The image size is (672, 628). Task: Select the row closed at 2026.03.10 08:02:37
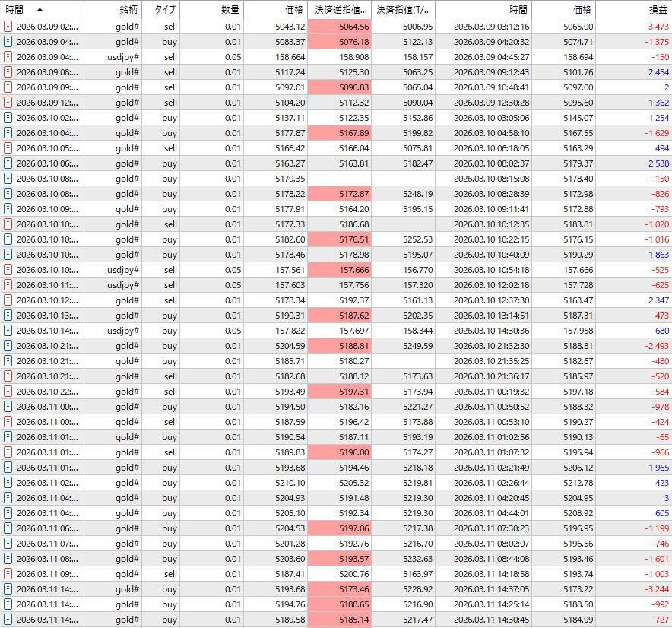click(491, 163)
